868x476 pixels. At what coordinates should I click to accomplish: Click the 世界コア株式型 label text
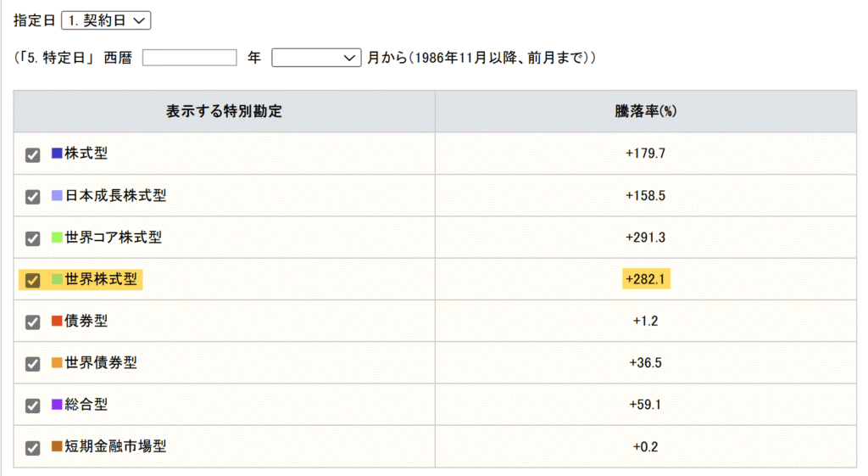(x=114, y=238)
